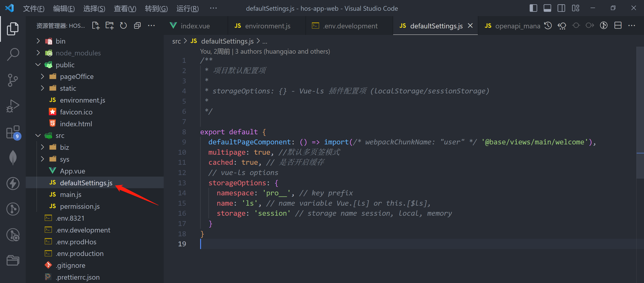Click the New Folder icon in explorer
644x283 pixels.
tap(110, 25)
